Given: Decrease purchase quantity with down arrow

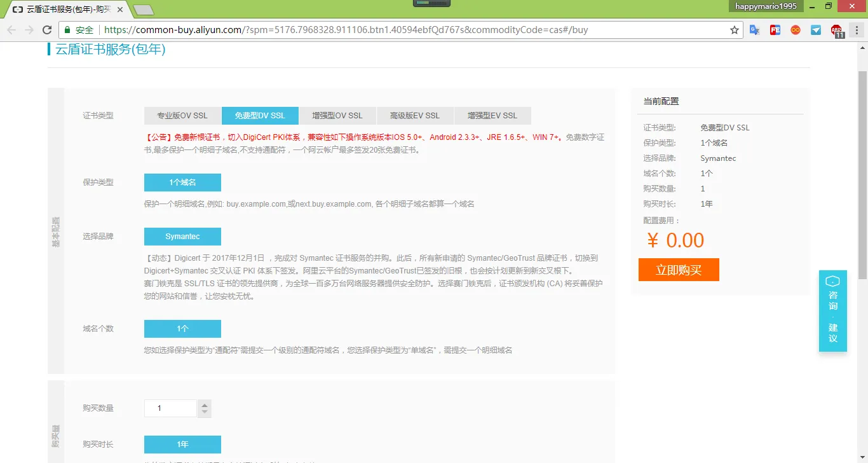Looking at the screenshot, I should pos(204,413).
